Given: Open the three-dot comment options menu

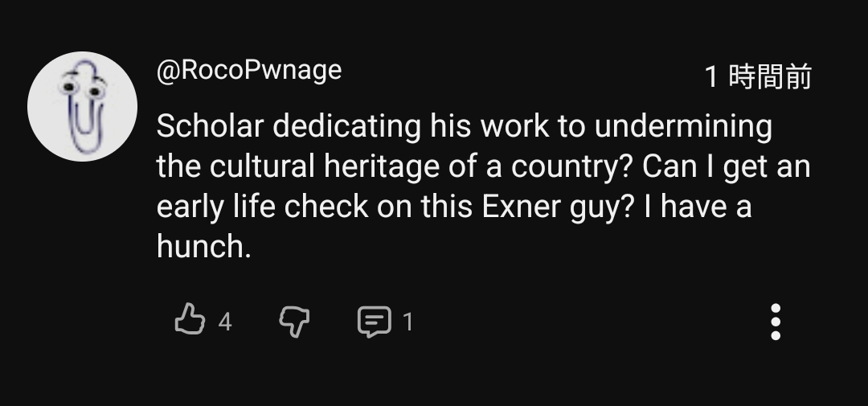Looking at the screenshot, I should click(775, 322).
